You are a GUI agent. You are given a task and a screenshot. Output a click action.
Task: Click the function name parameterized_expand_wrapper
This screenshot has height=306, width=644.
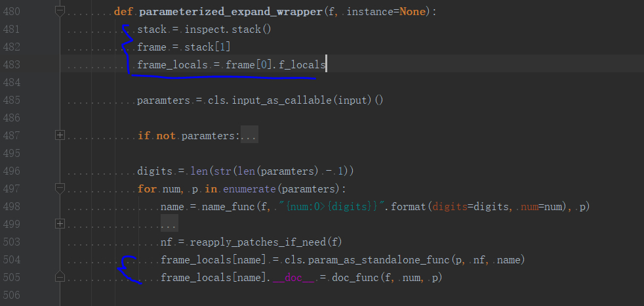(x=231, y=12)
